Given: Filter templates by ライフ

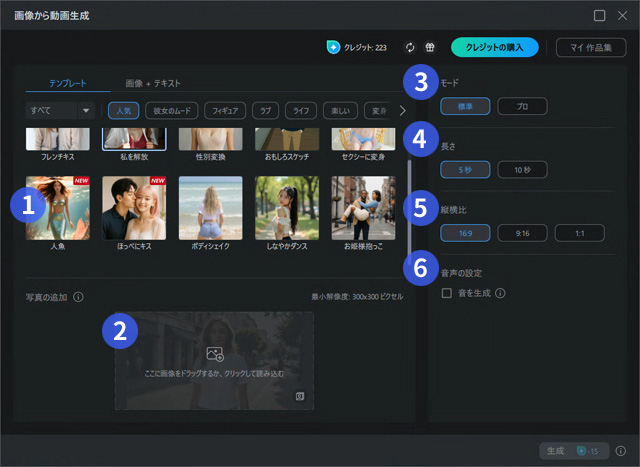Looking at the screenshot, I should (x=301, y=111).
